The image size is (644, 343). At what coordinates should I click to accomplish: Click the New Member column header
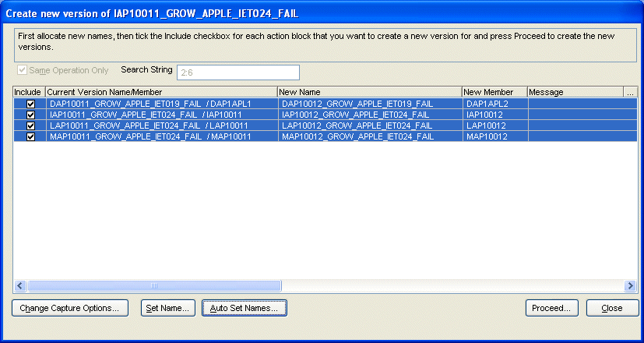point(494,92)
